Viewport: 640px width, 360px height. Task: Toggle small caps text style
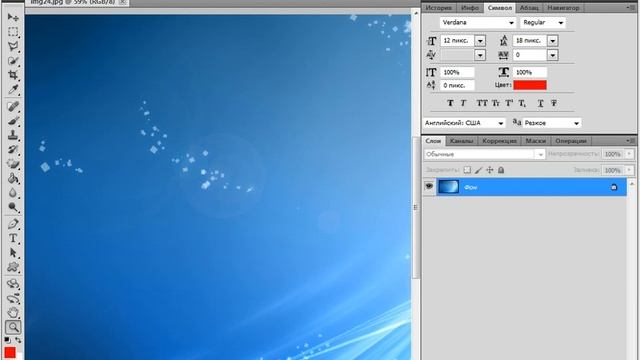coord(496,103)
